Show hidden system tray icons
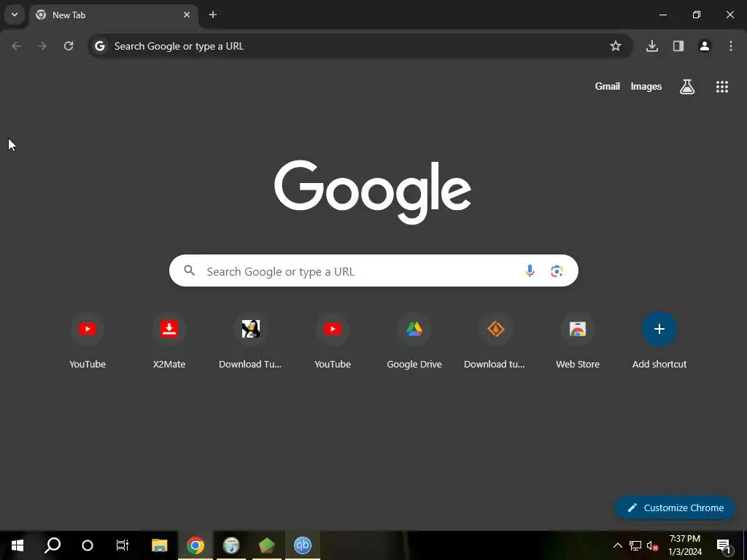747x560 pixels. point(617,545)
